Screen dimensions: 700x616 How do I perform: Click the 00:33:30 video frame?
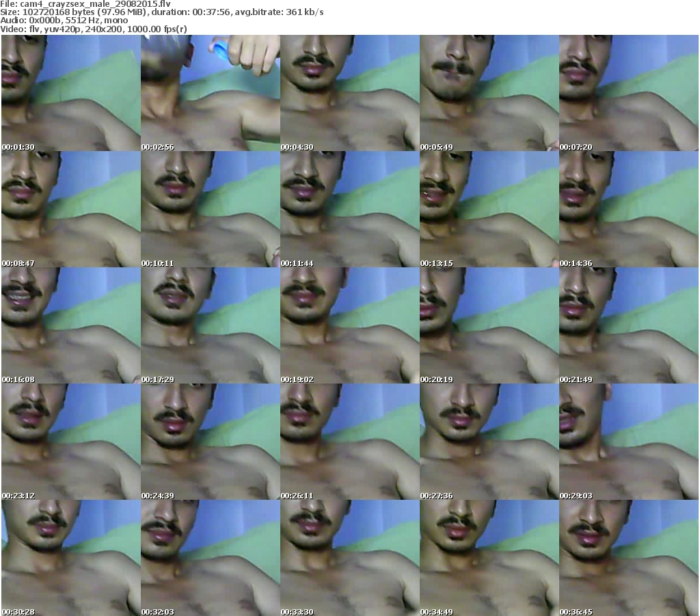[349, 558]
